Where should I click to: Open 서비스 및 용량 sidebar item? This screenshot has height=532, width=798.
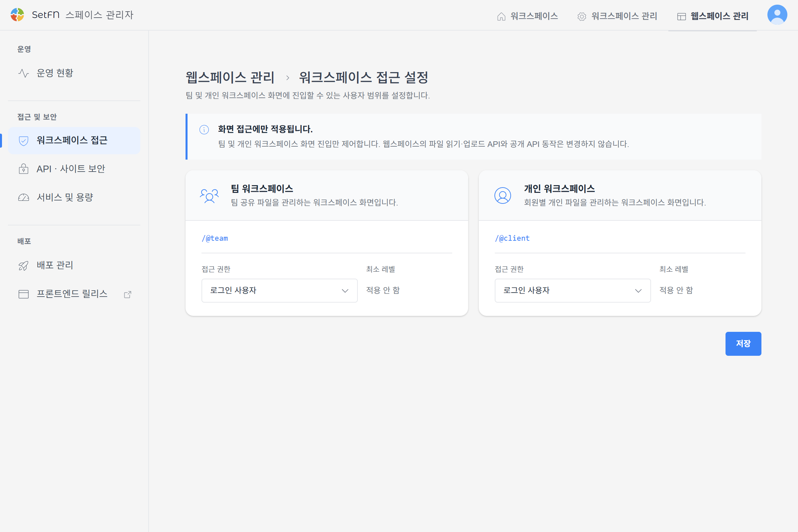click(74, 197)
